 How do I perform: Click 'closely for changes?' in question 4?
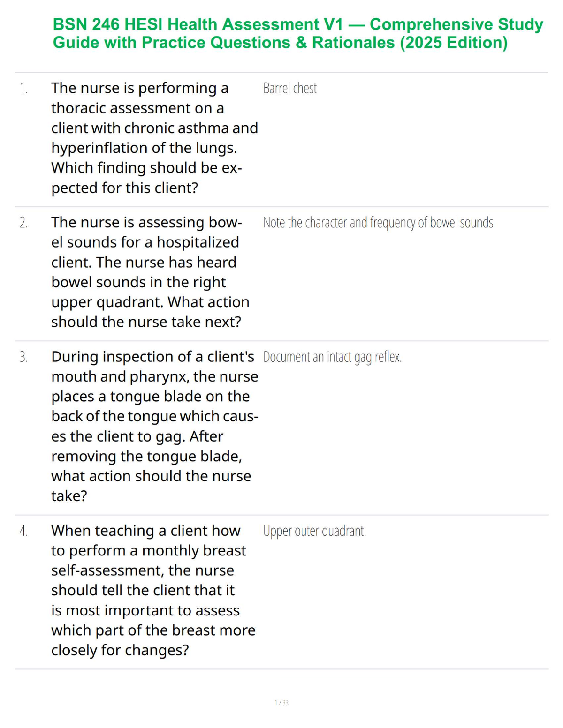coord(120,650)
